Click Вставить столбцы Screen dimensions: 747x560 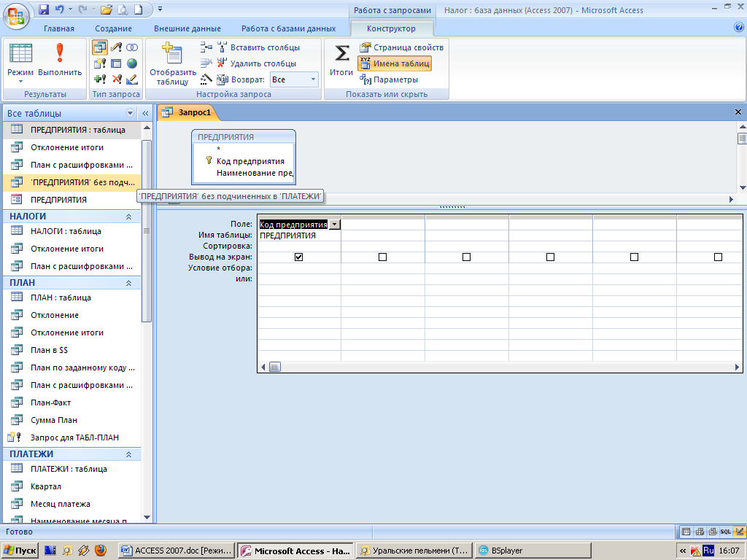(259, 47)
